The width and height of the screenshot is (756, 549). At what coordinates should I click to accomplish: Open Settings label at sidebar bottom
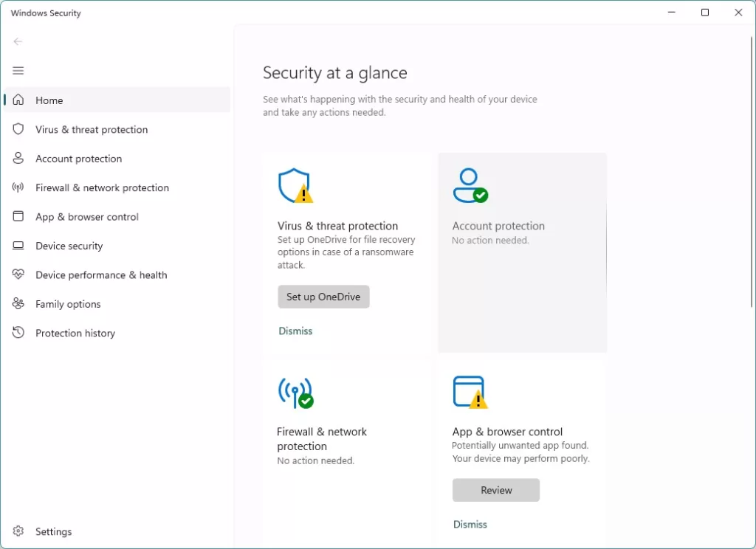(x=53, y=531)
